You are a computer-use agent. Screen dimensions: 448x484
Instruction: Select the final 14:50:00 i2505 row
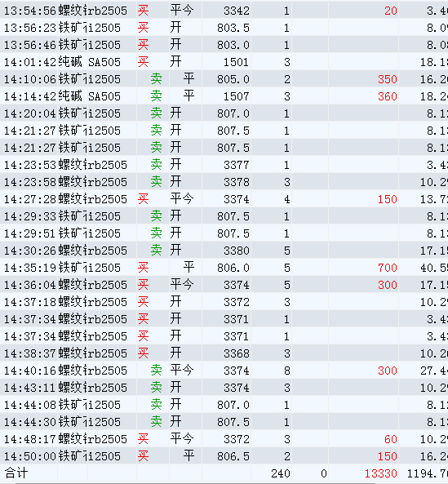tap(224, 456)
